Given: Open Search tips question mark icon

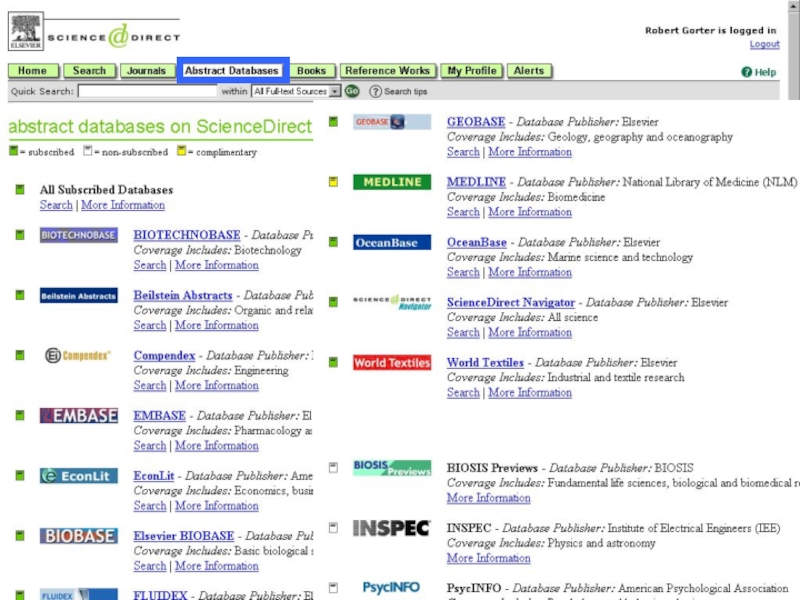Looking at the screenshot, I should pos(375,91).
